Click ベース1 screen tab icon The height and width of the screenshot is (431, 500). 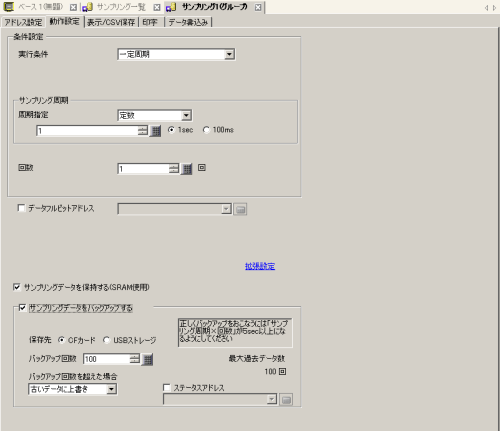pos(8,6)
